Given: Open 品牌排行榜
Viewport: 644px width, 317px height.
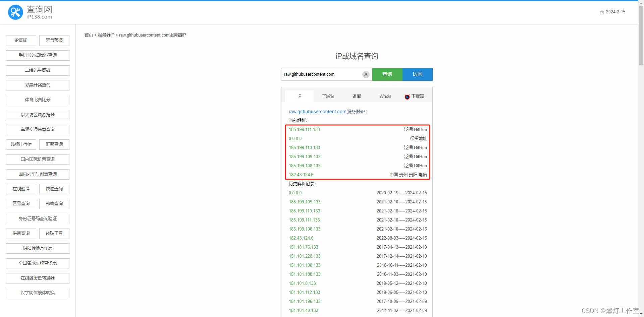Looking at the screenshot, I should [x=21, y=144].
